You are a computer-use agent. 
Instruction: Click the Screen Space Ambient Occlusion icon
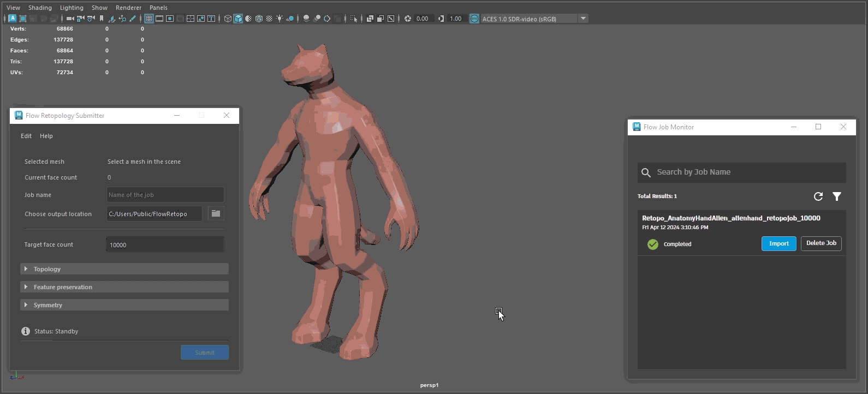coord(306,19)
